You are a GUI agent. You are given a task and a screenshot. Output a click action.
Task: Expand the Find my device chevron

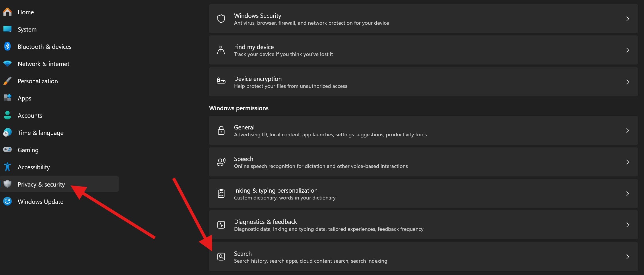click(628, 50)
